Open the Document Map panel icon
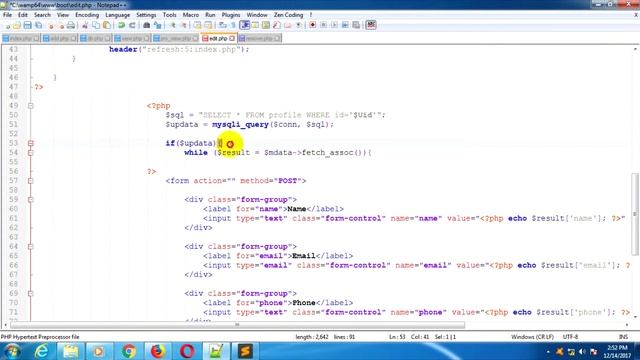640x360 pixels. coord(266,25)
